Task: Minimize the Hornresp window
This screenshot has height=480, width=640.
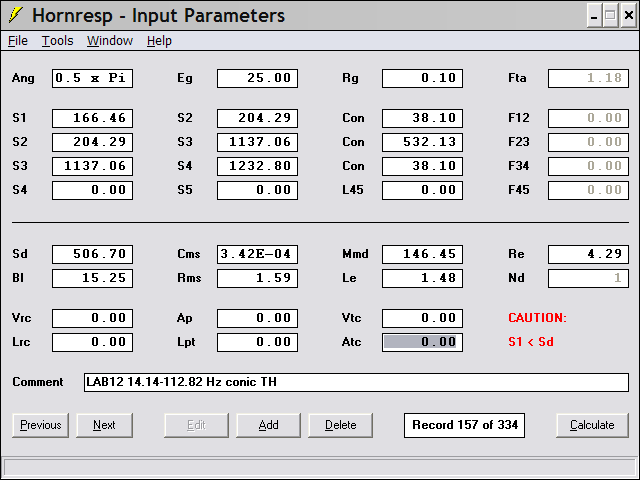Action: [594, 16]
